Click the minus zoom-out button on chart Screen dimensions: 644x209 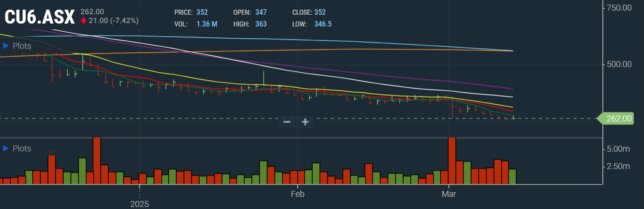pyautogui.click(x=287, y=122)
